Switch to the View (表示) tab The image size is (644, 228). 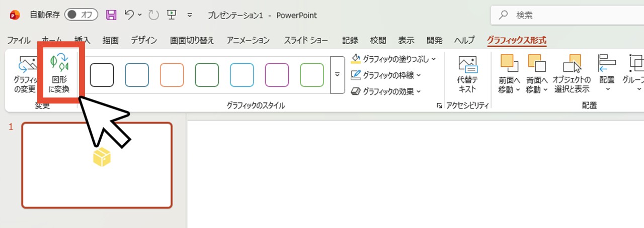(406, 40)
